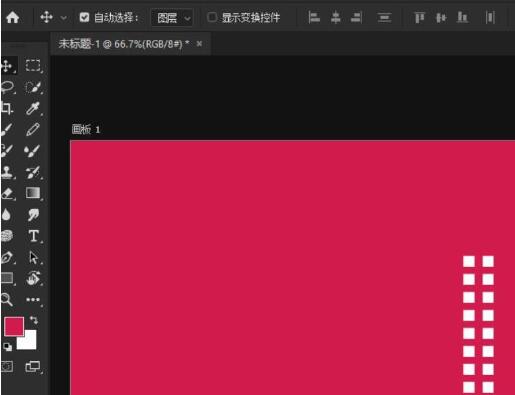Toggle the 自动选择 checkbox

pyautogui.click(x=84, y=17)
